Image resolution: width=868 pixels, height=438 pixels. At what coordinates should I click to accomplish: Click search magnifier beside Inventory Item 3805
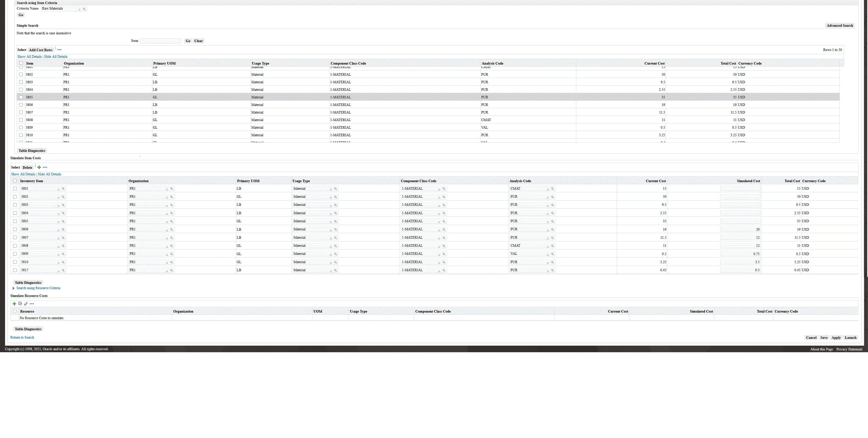coord(63,222)
